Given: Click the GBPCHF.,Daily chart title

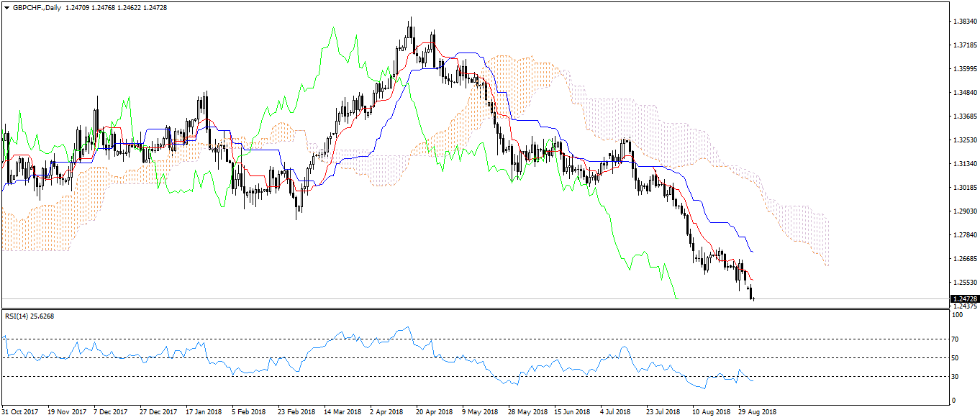Looking at the screenshot, I should [x=36, y=6].
